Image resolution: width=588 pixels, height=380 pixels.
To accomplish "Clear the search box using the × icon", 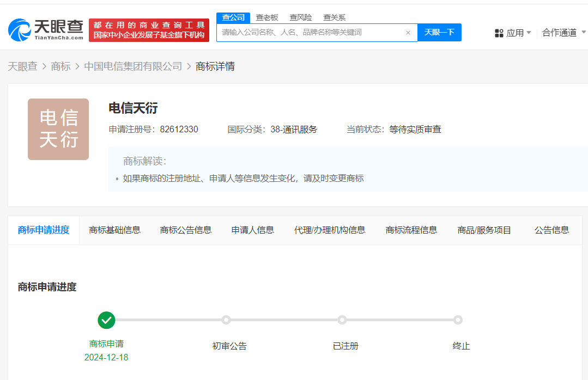I will tap(408, 33).
